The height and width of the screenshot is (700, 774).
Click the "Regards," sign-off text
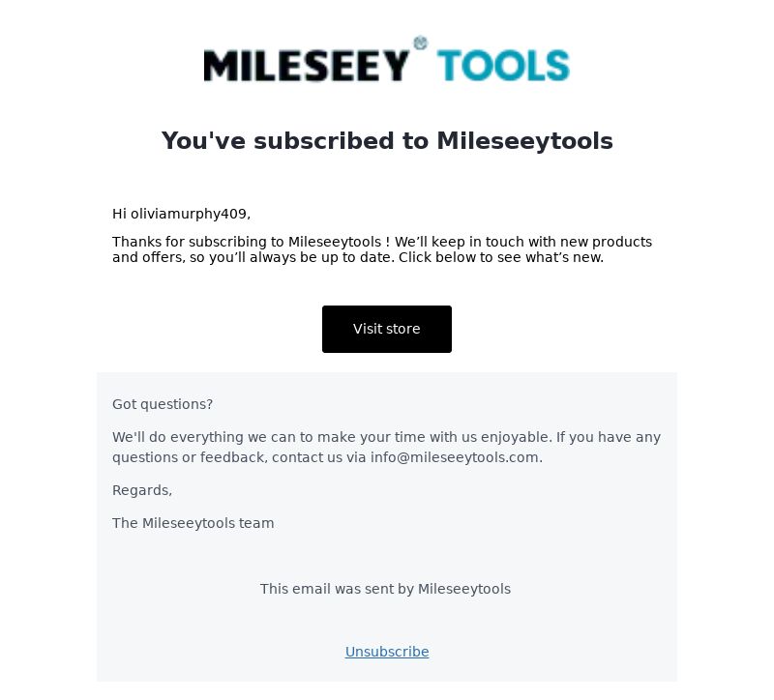click(x=142, y=490)
